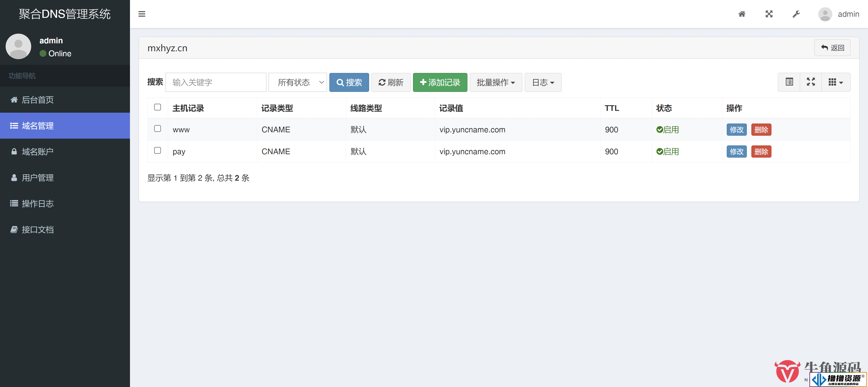Open 域名管理 in sidebar
The width and height of the screenshot is (868, 387).
65,126
